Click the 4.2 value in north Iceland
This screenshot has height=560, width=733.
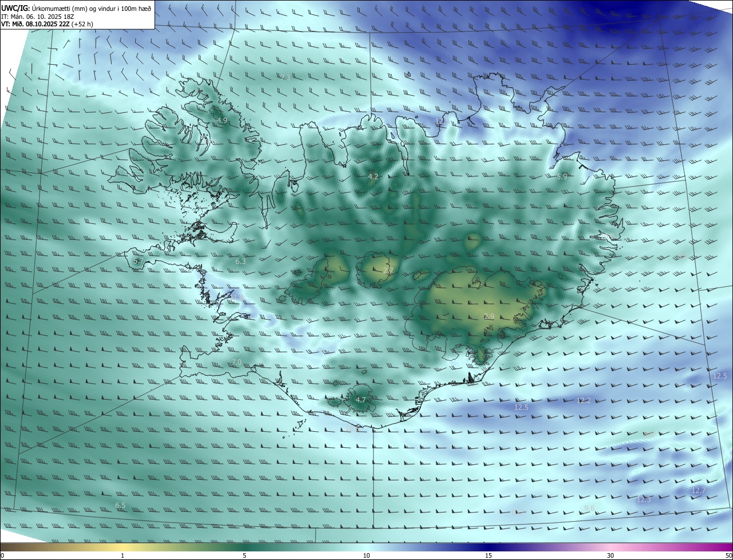373,177
